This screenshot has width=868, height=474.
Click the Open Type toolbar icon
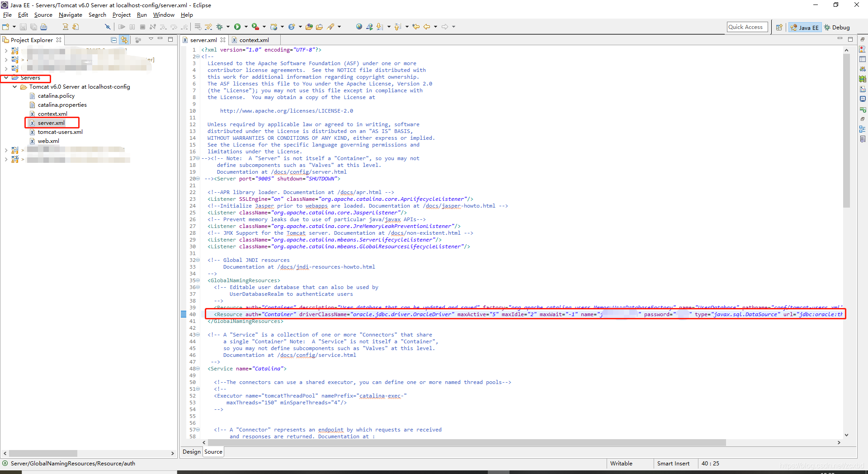click(309, 27)
